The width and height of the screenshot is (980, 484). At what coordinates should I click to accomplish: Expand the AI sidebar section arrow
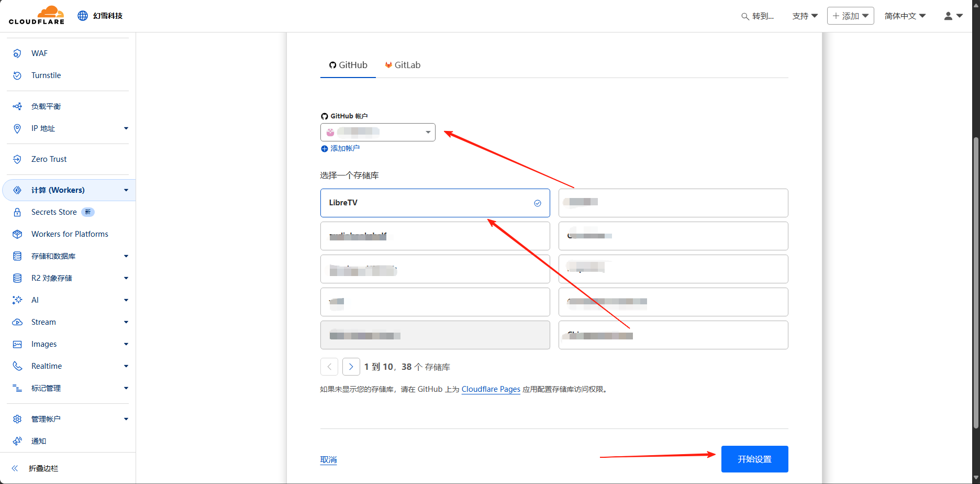(x=126, y=300)
